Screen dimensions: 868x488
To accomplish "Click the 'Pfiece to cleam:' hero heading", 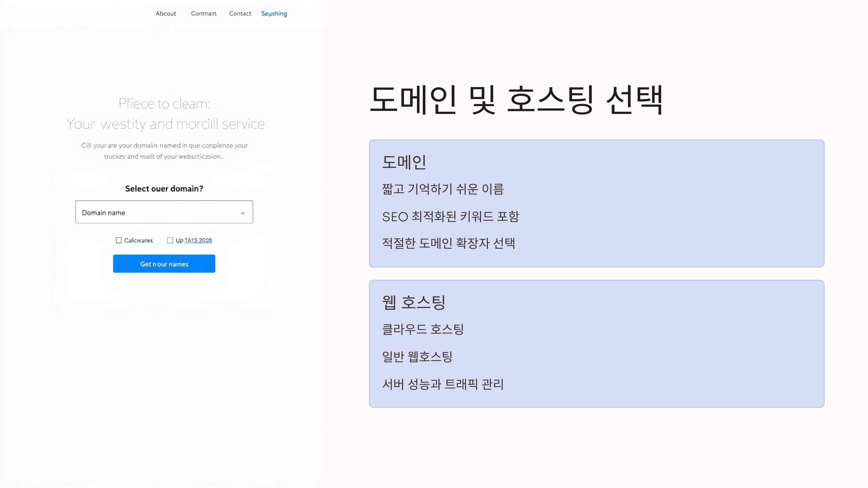I will coord(164,104).
